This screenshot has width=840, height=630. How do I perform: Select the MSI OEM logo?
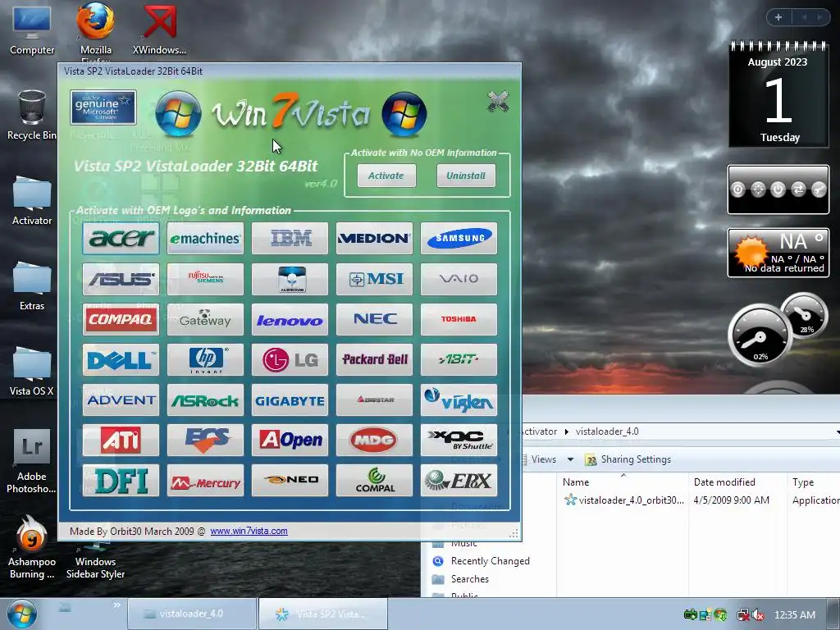point(374,279)
